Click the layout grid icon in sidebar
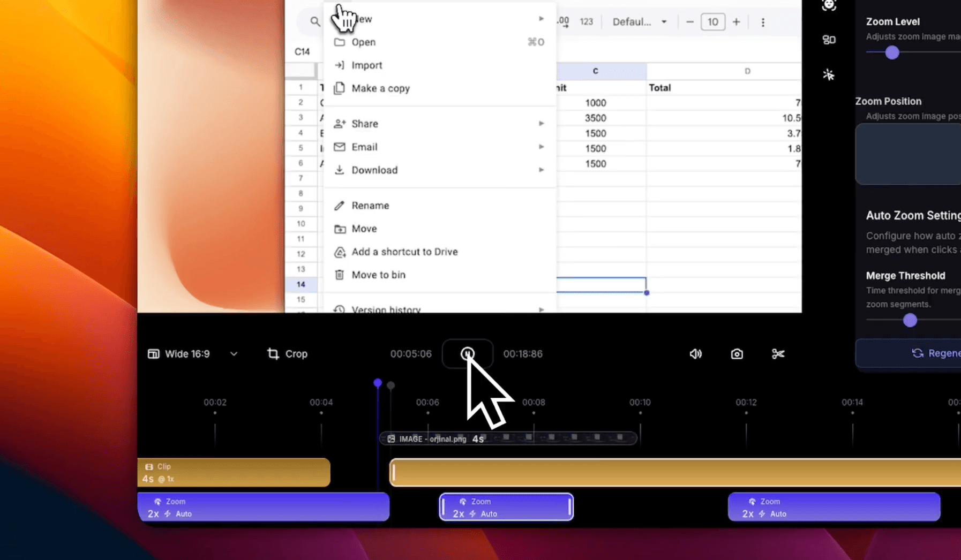961x560 pixels. [830, 39]
